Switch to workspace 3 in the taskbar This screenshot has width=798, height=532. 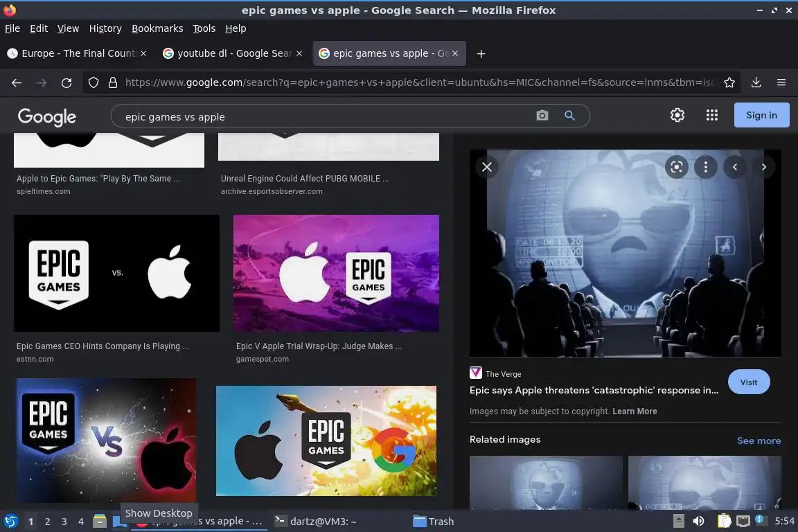(64, 522)
